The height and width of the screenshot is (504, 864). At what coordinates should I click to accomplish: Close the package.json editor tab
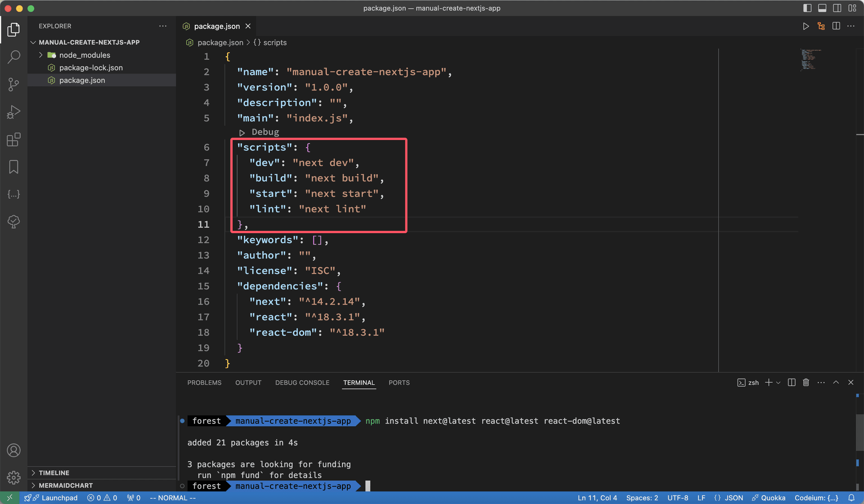click(x=248, y=26)
